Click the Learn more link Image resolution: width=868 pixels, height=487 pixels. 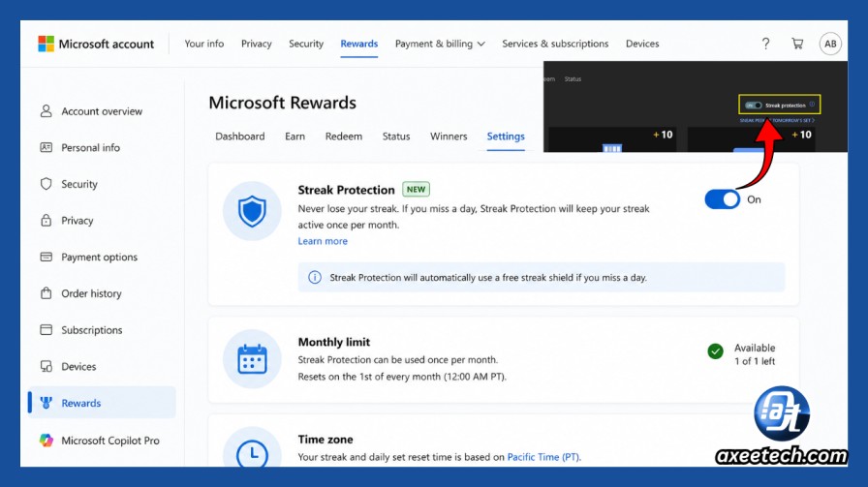coord(323,241)
